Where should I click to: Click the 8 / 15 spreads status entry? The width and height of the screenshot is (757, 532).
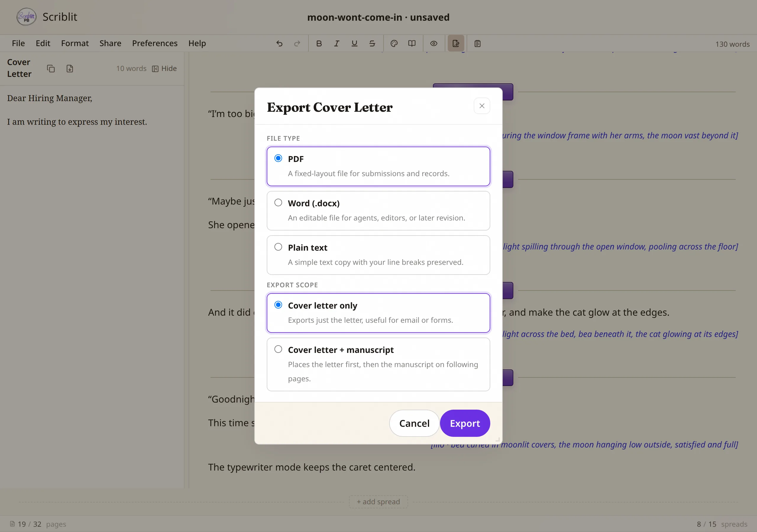722,524
